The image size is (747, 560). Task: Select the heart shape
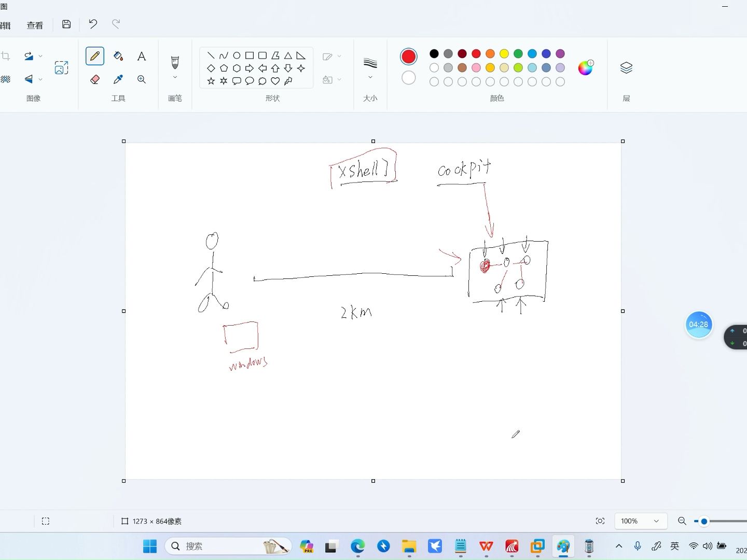click(x=275, y=81)
